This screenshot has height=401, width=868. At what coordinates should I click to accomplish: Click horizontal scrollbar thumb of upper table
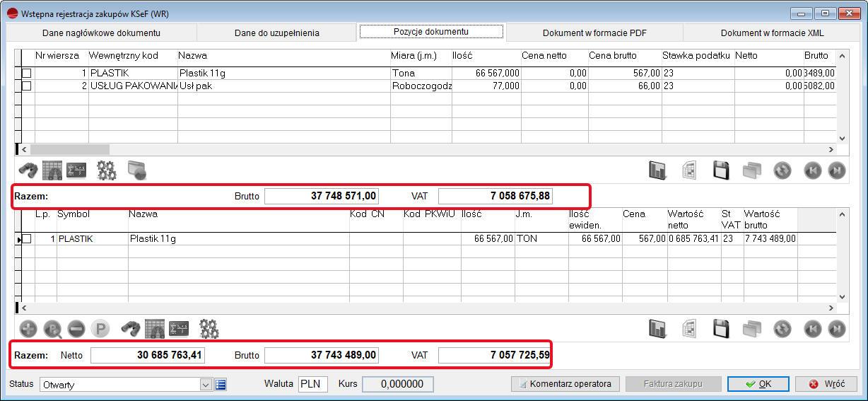(70, 149)
